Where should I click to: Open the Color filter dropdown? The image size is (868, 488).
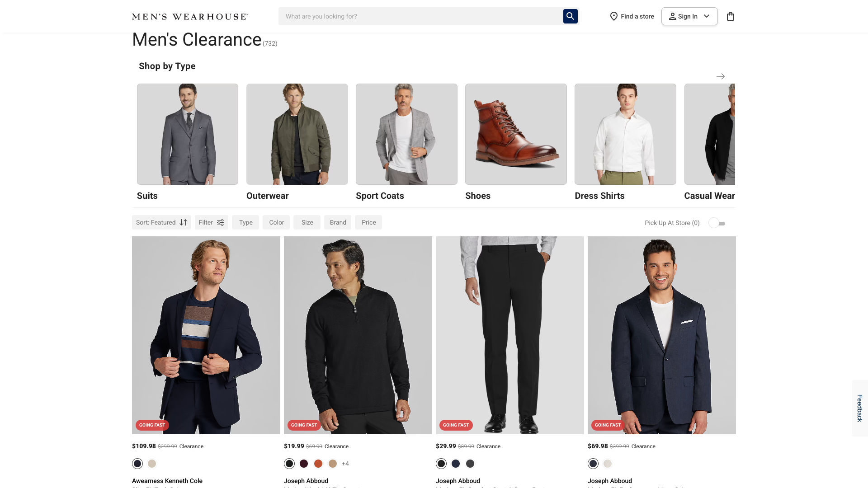pos(276,222)
